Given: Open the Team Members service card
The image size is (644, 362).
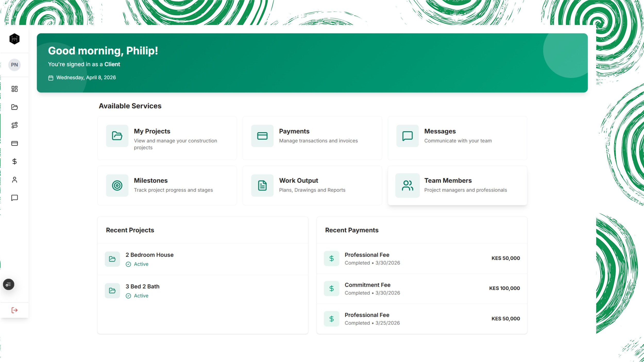Looking at the screenshot, I should pyautogui.click(x=457, y=186).
